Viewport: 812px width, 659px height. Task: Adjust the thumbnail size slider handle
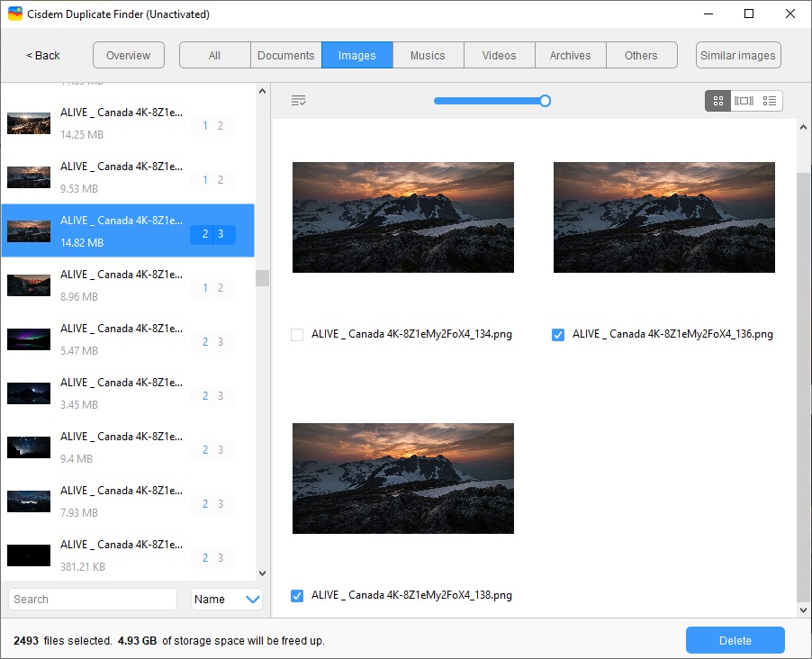pos(545,101)
